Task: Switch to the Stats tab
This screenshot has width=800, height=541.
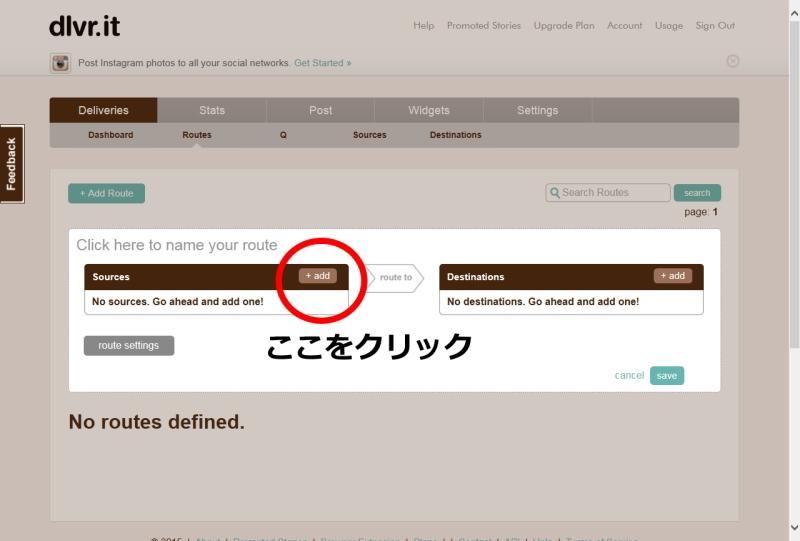Action: [x=212, y=110]
